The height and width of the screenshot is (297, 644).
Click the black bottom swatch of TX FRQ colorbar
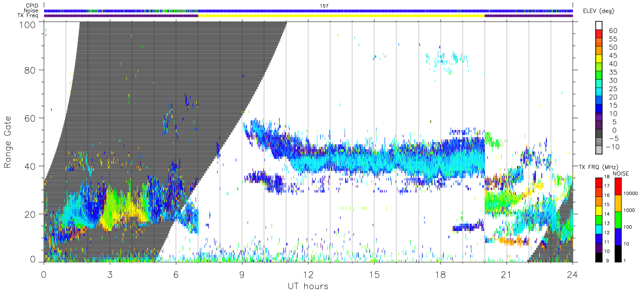point(599,257)
